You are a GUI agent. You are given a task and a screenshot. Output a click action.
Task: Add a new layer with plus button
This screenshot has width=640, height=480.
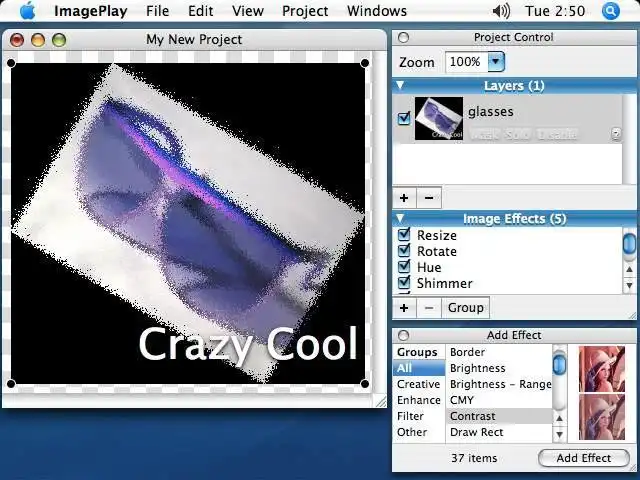click(404, 198)
